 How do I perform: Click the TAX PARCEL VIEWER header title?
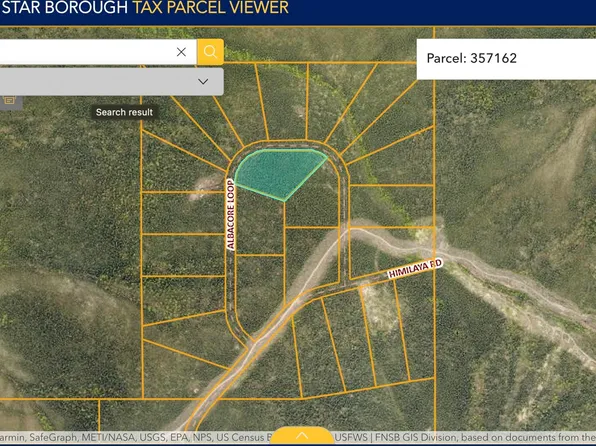coord(210,8)
